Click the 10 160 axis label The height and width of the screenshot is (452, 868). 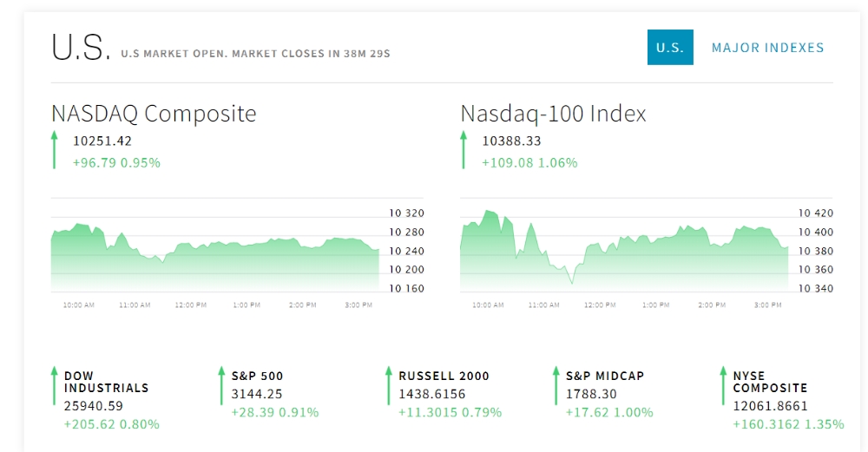tap(406, 289)
